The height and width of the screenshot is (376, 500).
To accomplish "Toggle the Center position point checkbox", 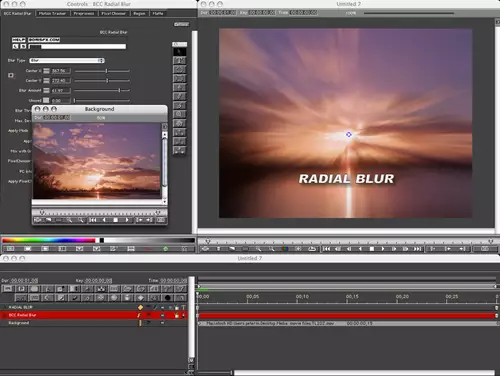I will tap(11, 75).
